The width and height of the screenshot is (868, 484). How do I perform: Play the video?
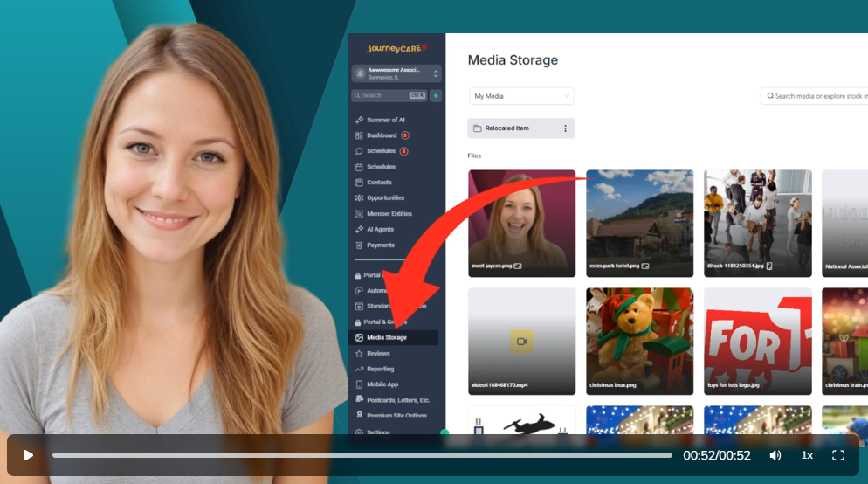pos(28,455)
